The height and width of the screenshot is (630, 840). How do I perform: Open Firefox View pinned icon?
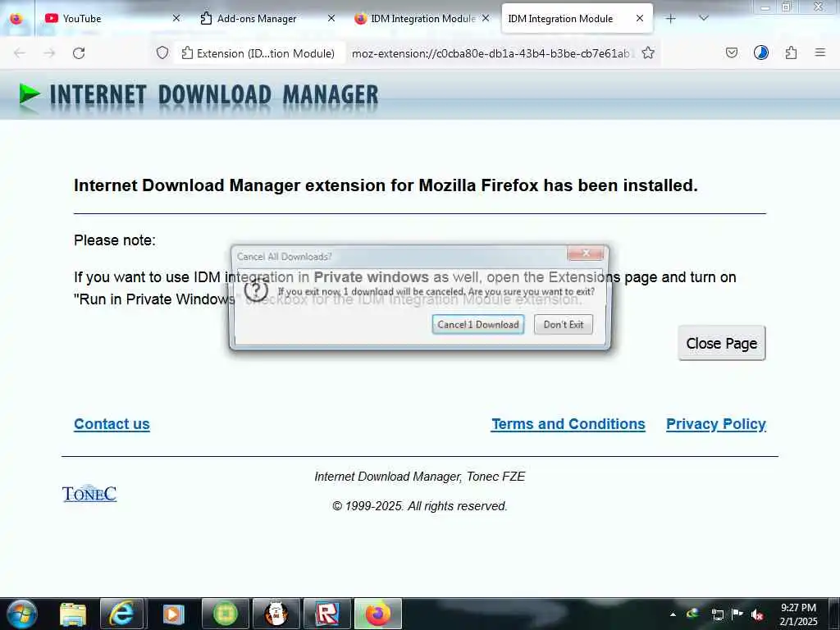pos(16,19)
